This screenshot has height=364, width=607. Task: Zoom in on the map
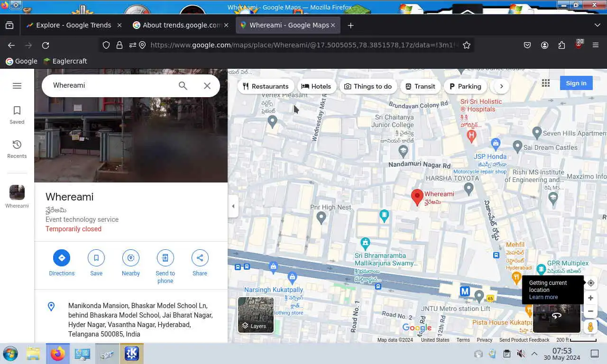coord(590,298)
